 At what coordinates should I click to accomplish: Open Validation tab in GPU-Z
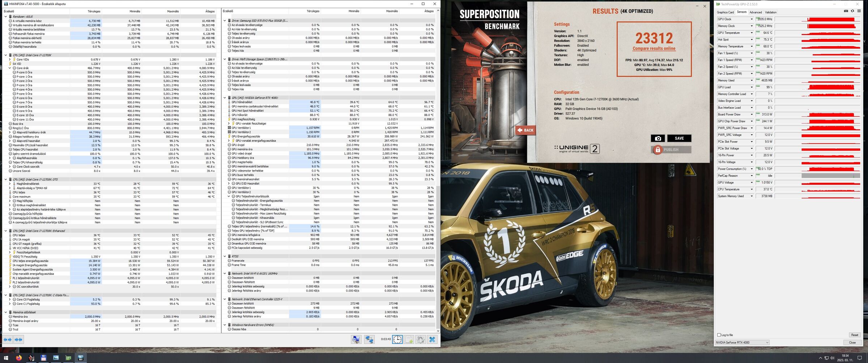(x=771, y=12)
